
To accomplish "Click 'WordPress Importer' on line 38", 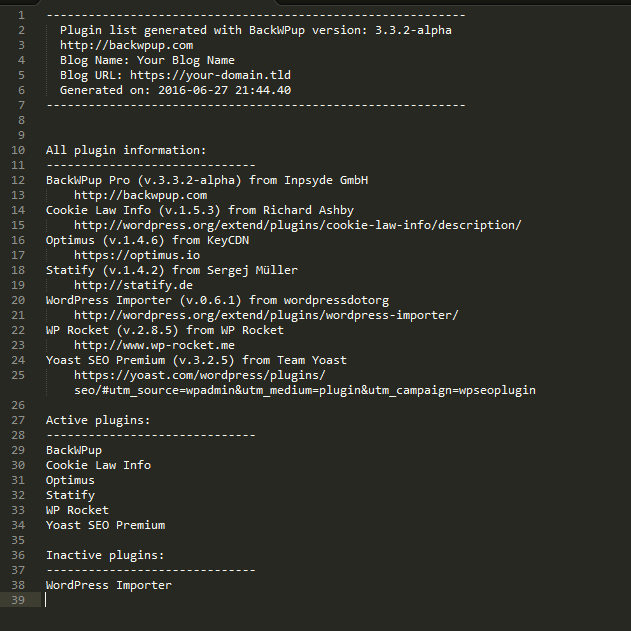I will coord(109,585).
